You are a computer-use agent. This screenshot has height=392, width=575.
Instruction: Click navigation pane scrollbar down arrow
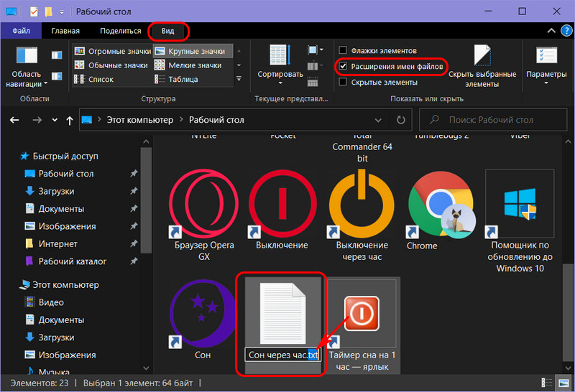pyautogui.click(x=146, y=368)
